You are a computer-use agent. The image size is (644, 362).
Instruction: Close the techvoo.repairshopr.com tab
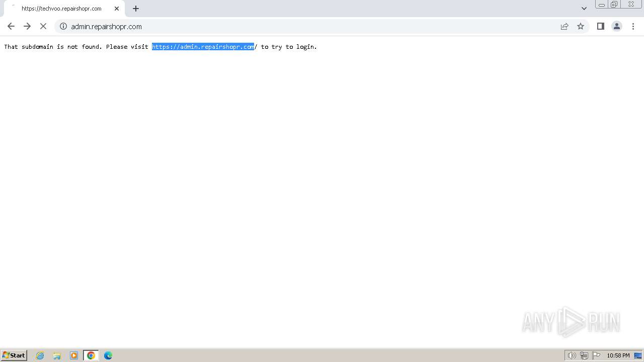pos(117,9)
